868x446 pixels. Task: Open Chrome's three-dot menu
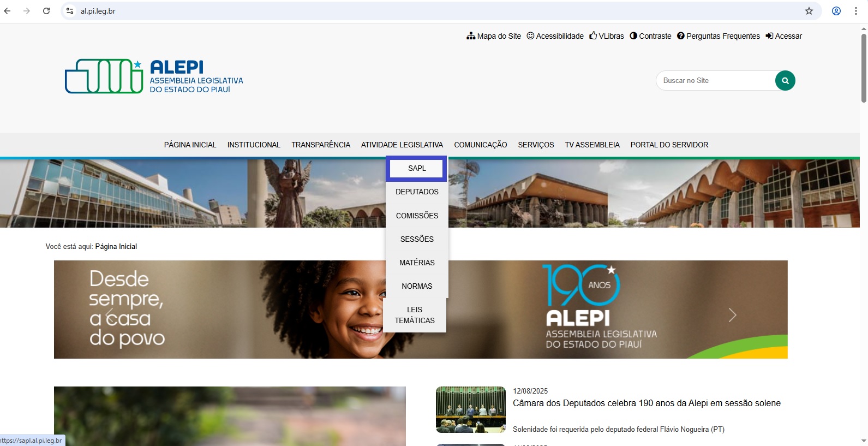855,11
